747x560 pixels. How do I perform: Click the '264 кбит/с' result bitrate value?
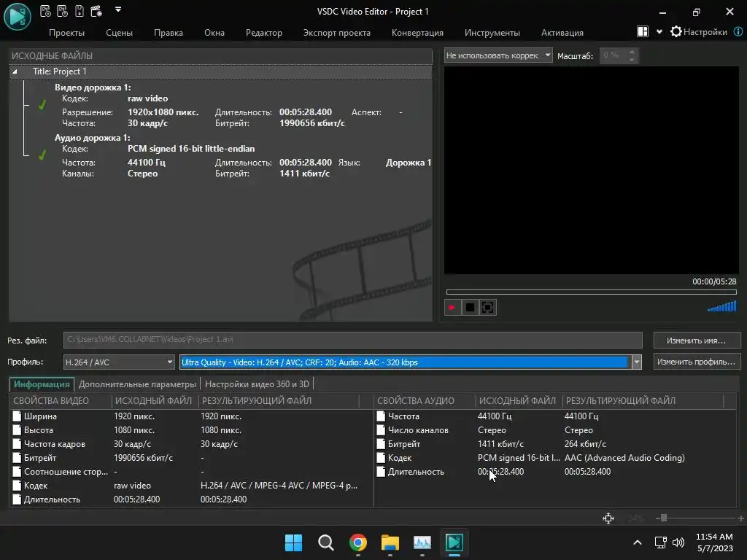tap(585, 444)
